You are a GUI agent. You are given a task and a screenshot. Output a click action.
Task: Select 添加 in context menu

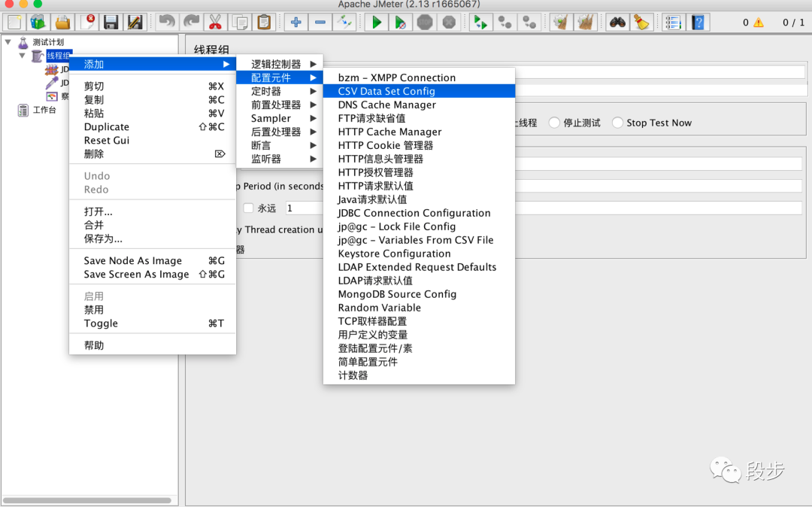coord(153,64)
